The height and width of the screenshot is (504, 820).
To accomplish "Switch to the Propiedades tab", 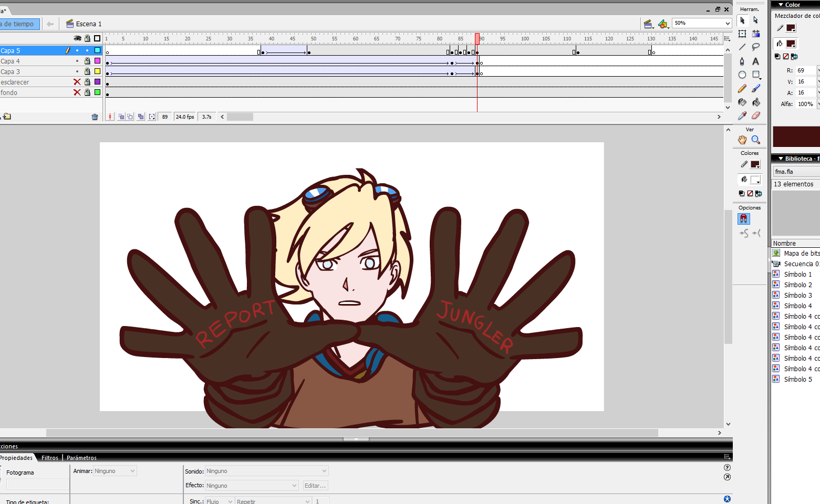I will pos(16,458).
